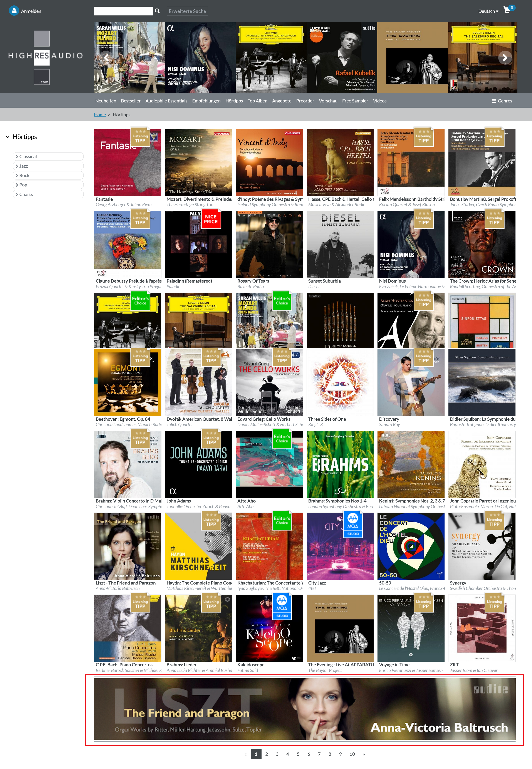Open the Preorder menu item
532x769 pixels.
click(x=305, y=101)
